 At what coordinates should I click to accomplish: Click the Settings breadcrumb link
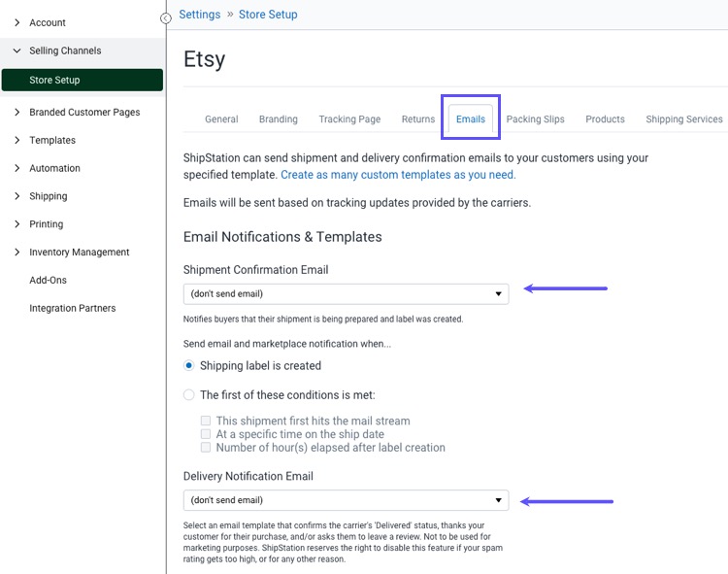click(199, 15)
